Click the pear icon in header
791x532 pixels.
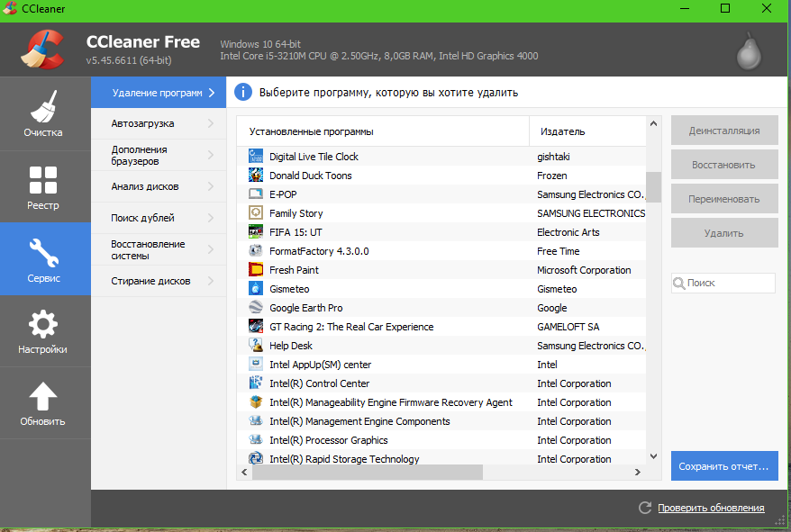click(x=749, y=52)
